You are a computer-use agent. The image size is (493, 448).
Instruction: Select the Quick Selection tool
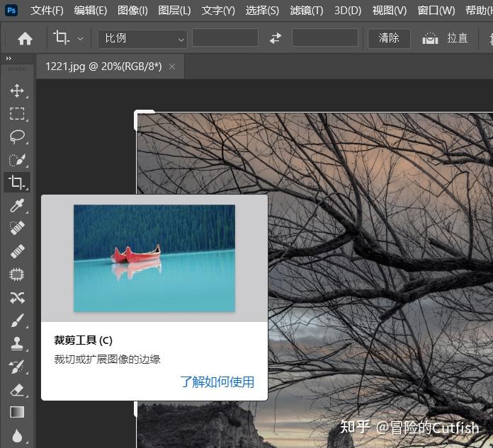(17, 160)
